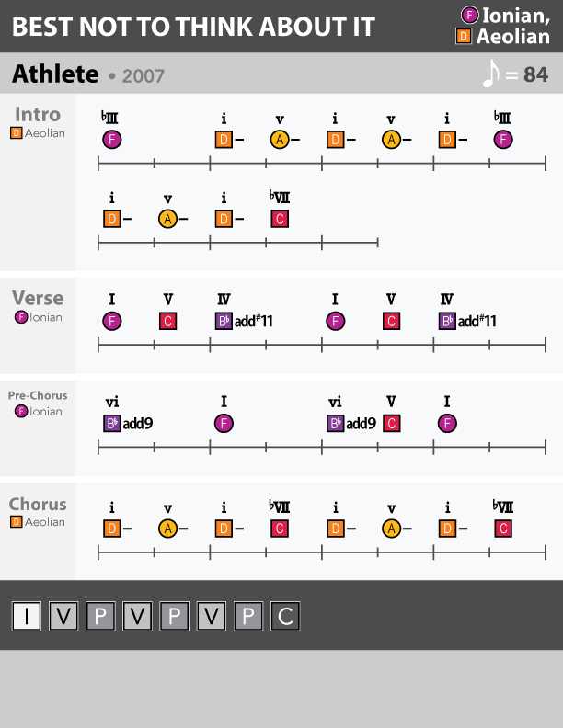Viewport: 563px width, 728px height.
Task: Click the first B♭ add#11 chord in Verse
Action: 224,322
